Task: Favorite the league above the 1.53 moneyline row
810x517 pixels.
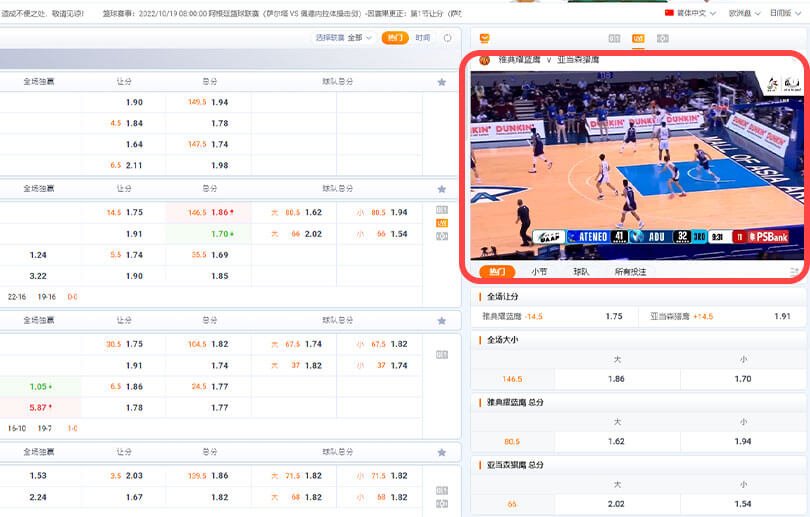Action: (x=442, y=452)
